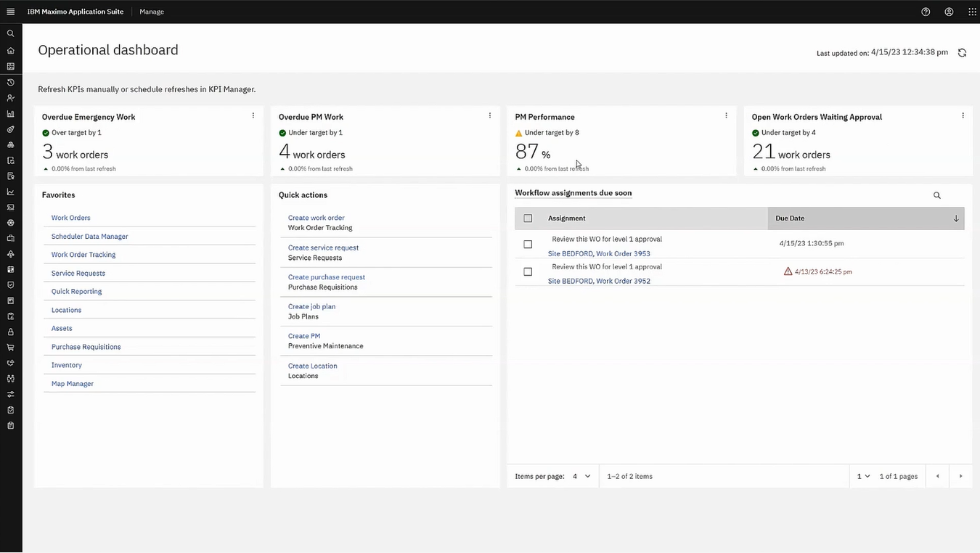The image size is (980, 553).
Task: Open PM Performance card overflow menu
Action: coord(726,115)
